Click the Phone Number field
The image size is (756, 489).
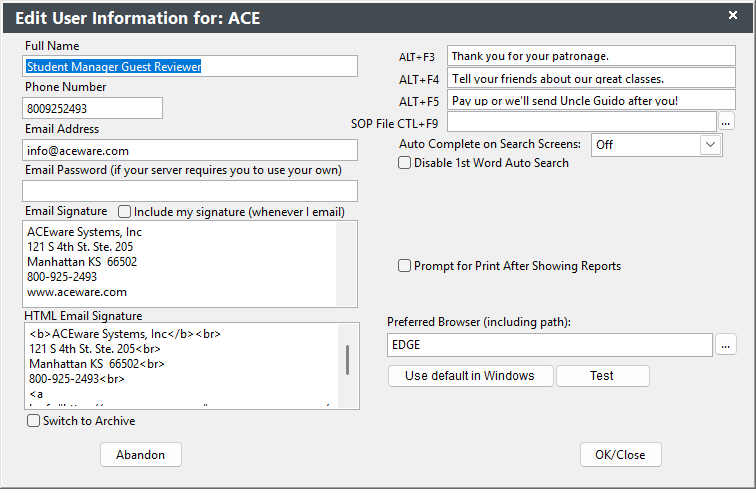tap(93, 108)
